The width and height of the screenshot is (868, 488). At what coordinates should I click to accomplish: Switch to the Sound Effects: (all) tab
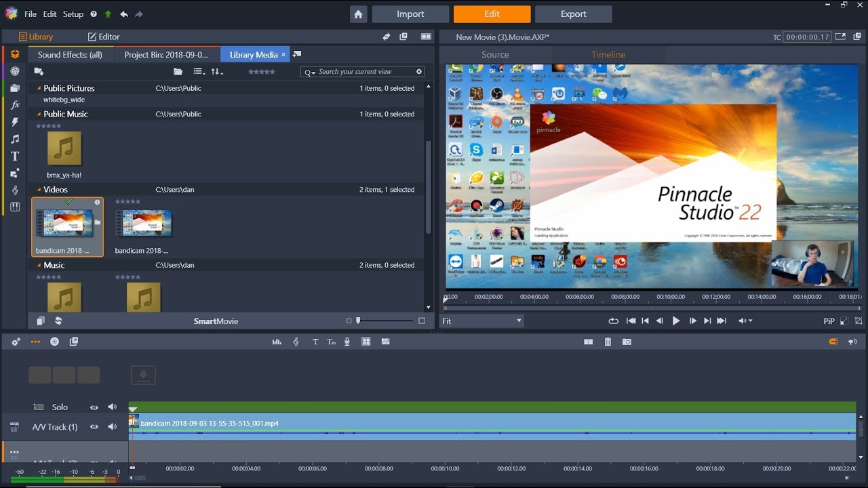point(70,55)
